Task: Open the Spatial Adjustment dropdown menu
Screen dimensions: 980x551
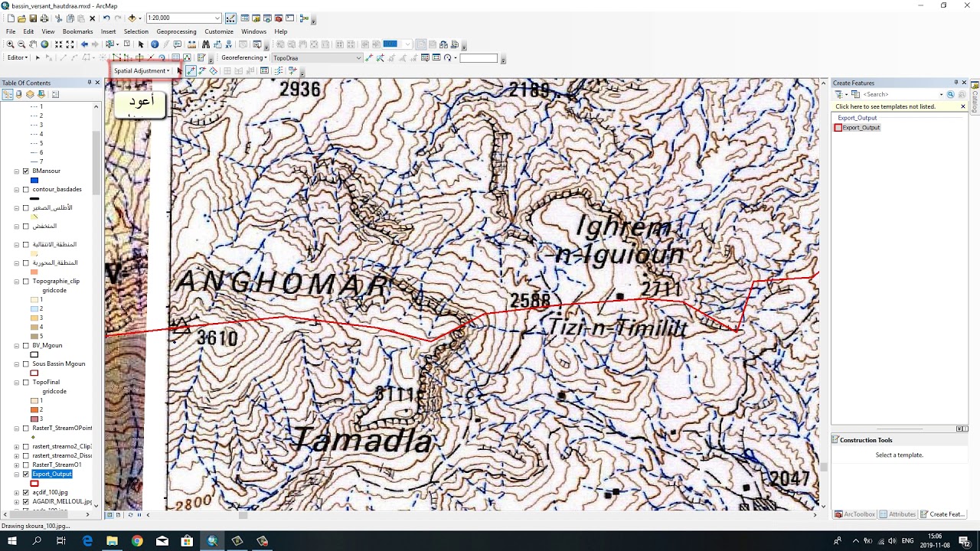Action: pyautogui.click(x=142, y=71)
